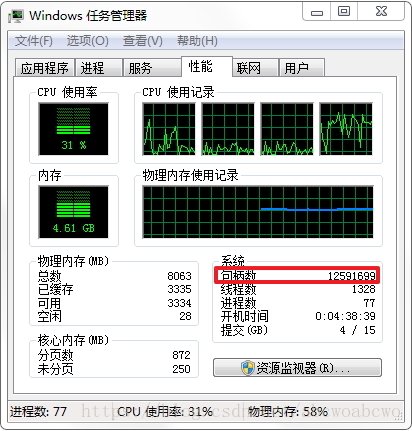This screenshot has width=412, height=431.
Task: Click the shield icon on 资源监视器 button
Action: (x=248, y=368)
